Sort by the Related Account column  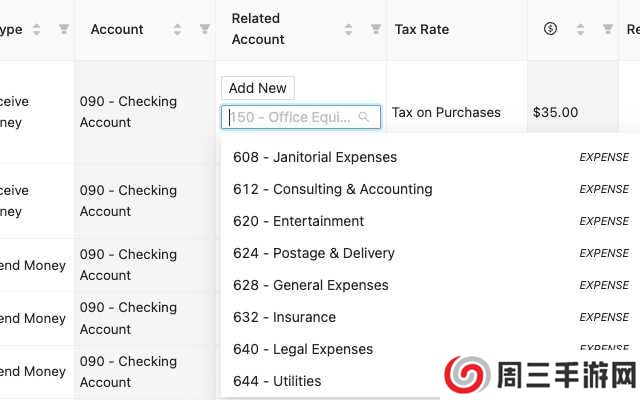pyautogui.click(x=349, y=30)
